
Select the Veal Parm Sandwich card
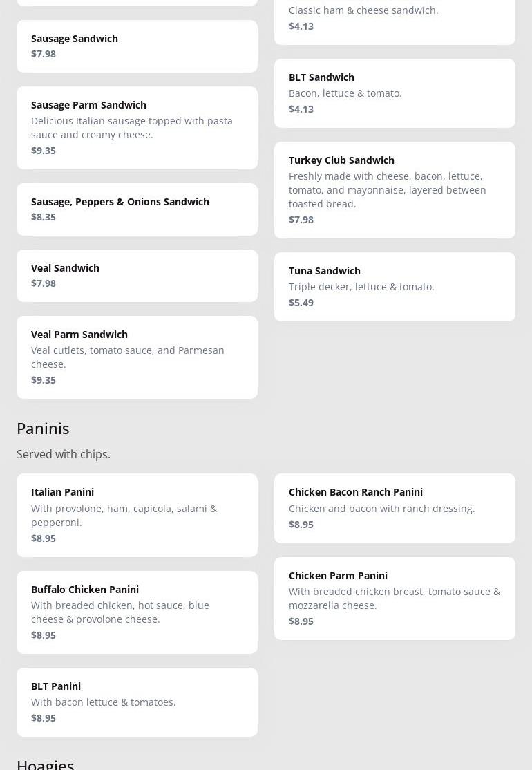pyautogui.click(x=137, y=357)
